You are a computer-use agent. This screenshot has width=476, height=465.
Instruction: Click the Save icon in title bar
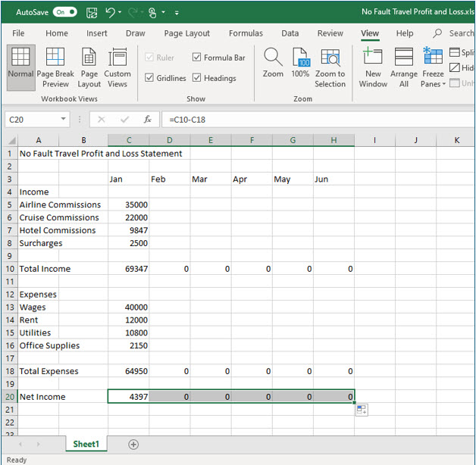92,12
